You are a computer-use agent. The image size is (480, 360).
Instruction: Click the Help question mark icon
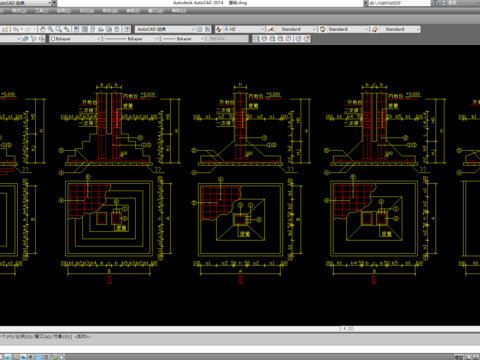(127, 29)
